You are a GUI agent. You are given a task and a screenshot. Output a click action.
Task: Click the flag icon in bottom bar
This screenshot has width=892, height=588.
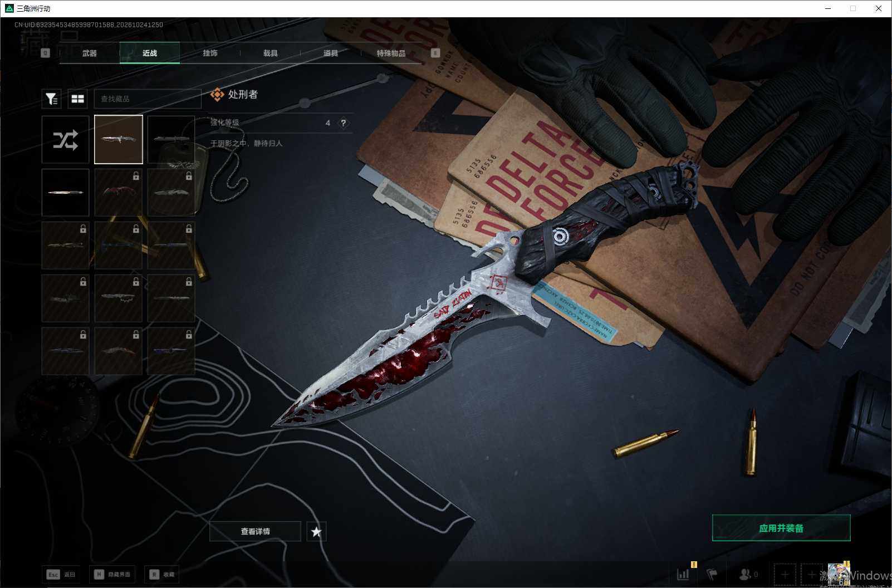[x=712, y=574]
